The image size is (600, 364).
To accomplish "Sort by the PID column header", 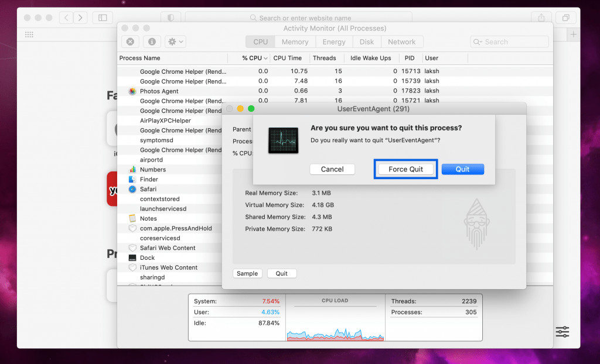I will tap(410, 58).
